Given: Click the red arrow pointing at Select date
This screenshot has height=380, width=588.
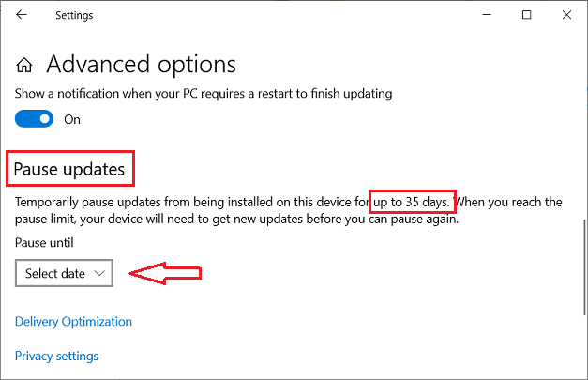Looking at the screenshot, I should pyautogui.click(x=165, y=273).
